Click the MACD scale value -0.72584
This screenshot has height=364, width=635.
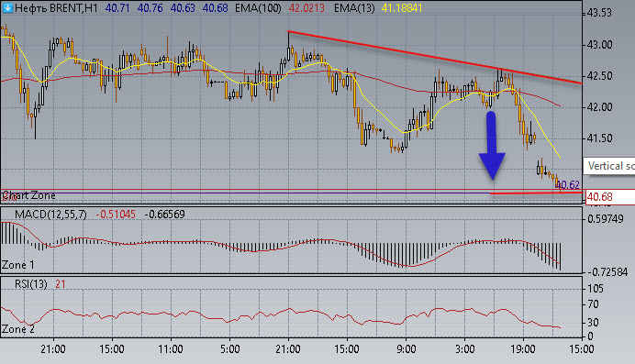point(607,272)
